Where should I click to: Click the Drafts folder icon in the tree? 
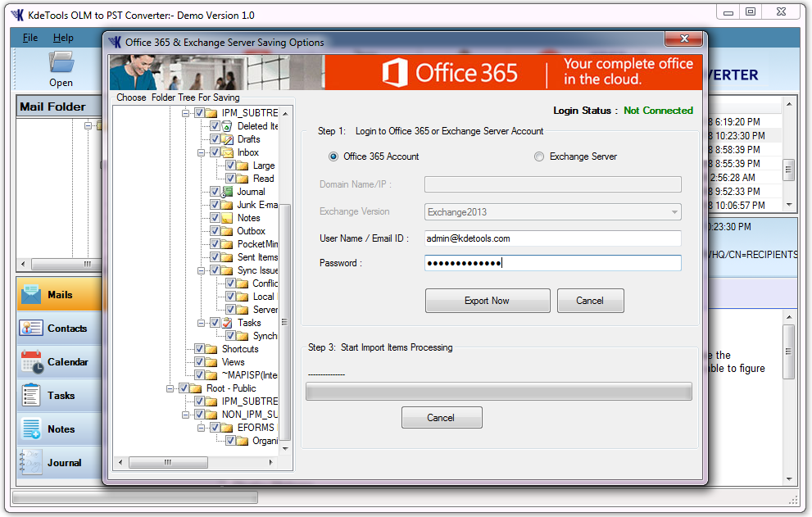[227, 139]
